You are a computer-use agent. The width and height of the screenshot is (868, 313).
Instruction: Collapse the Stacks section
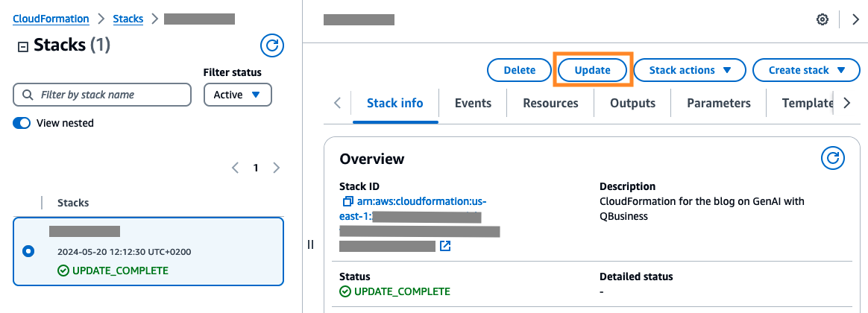pos(22,47)
